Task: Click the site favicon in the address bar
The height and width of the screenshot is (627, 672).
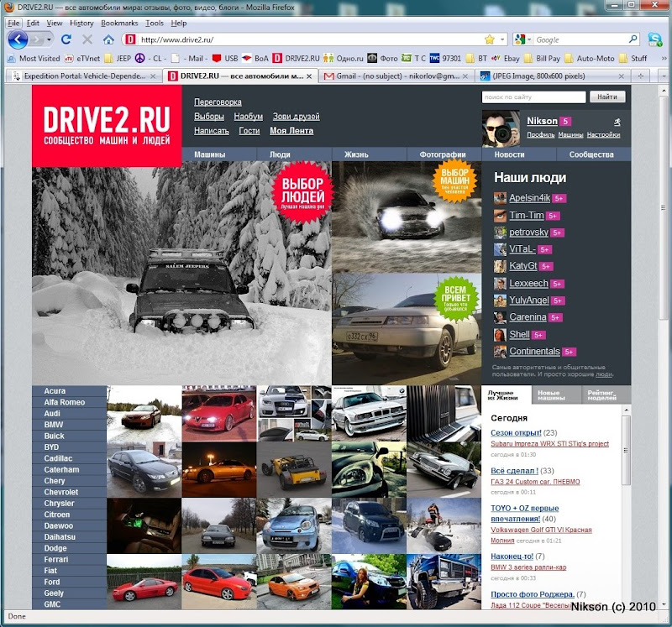Action: (x=130, y=39)
